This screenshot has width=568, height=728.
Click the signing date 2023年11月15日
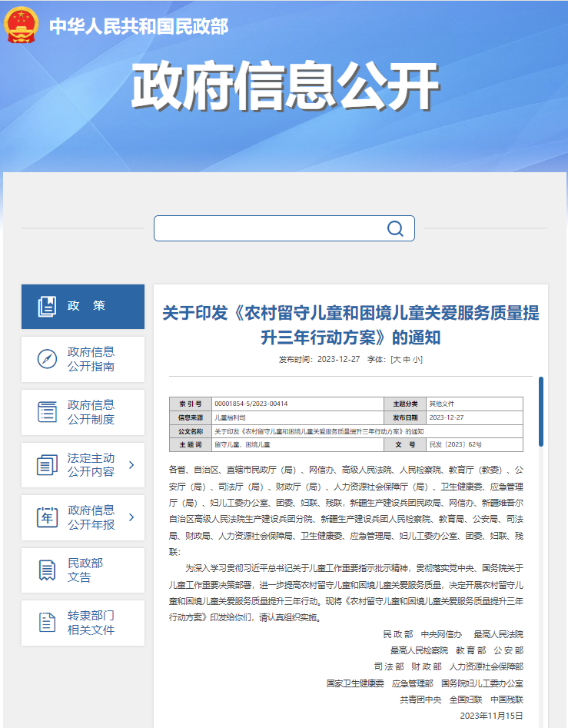click(x=491, y=716)
